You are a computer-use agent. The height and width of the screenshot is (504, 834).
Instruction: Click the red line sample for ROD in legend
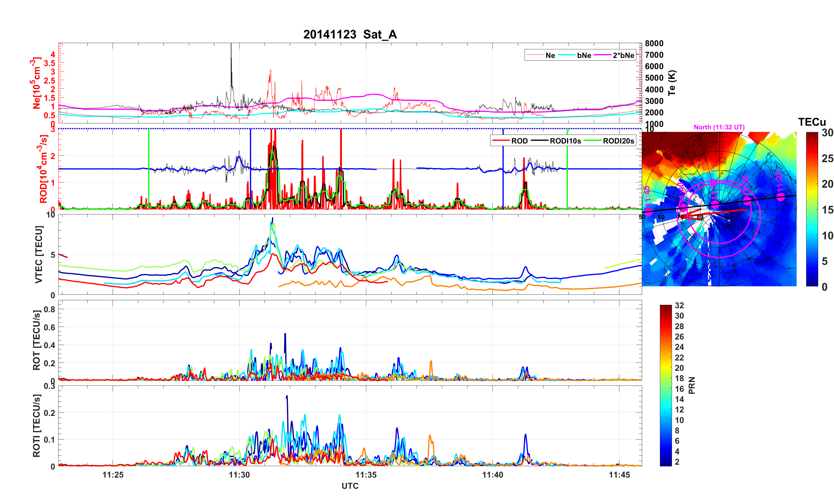click(x=501, y=141)
